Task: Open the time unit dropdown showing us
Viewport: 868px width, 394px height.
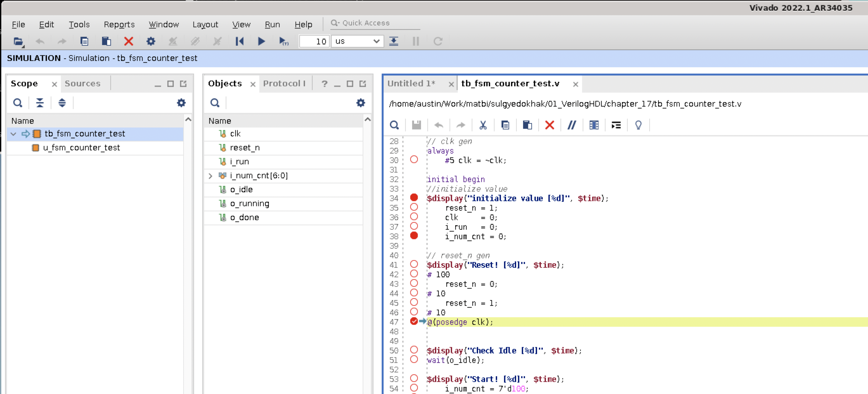Action: point(357,42)
